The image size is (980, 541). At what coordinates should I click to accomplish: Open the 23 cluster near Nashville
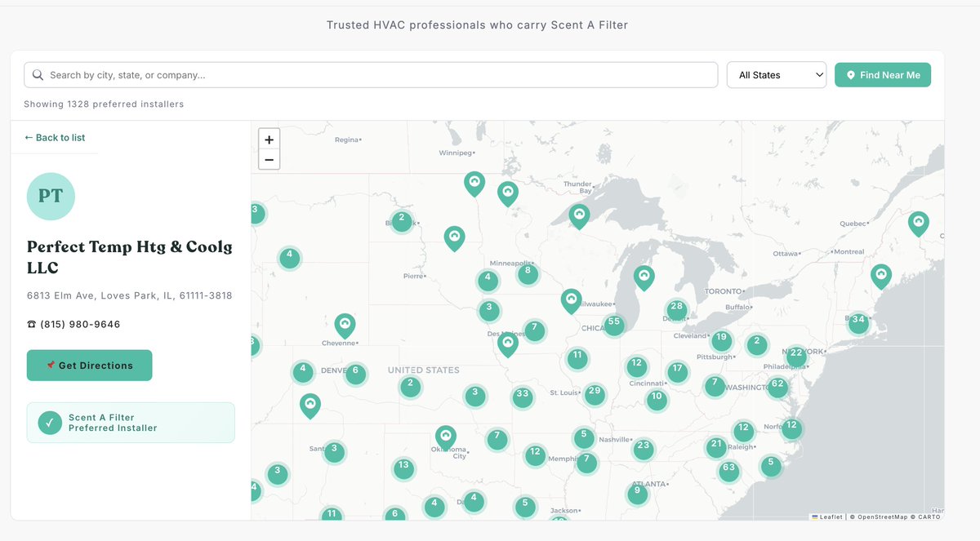(644, 449)
